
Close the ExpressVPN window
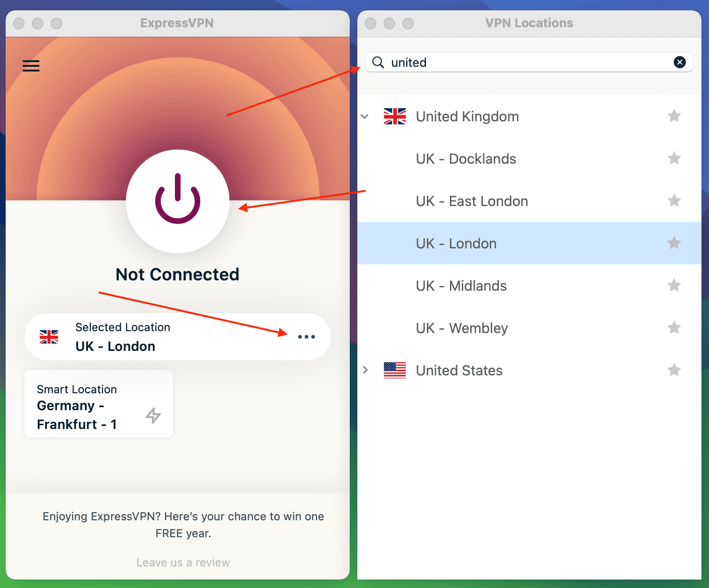coord(19,23)
